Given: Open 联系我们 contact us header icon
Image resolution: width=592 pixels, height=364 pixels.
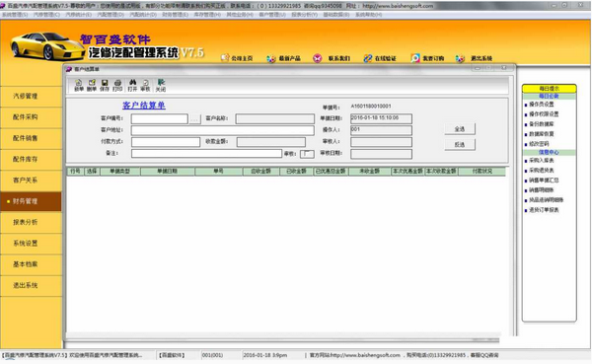Looking at the screenshot, I should click(317, 58).
